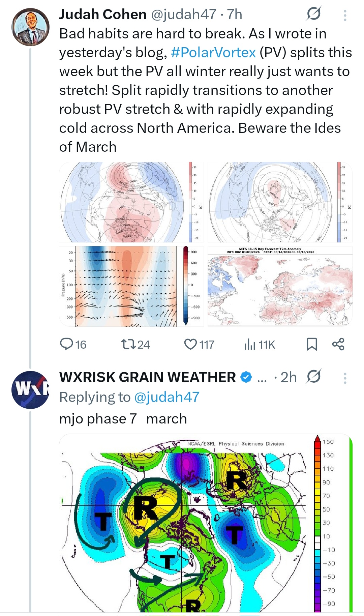Open the @judah47 mention link in reply
The width and height of the screenshot is (364, 616).
[167, 397]
